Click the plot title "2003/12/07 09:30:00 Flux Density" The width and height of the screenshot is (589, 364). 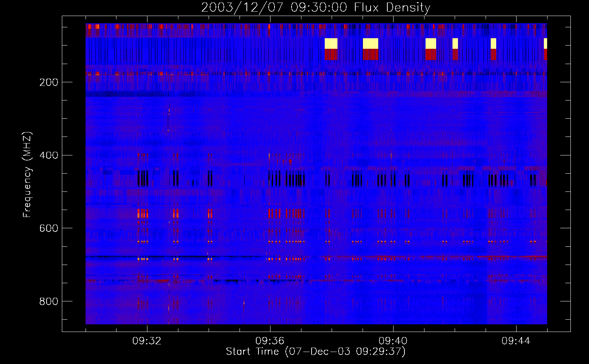tap(316, 8)
